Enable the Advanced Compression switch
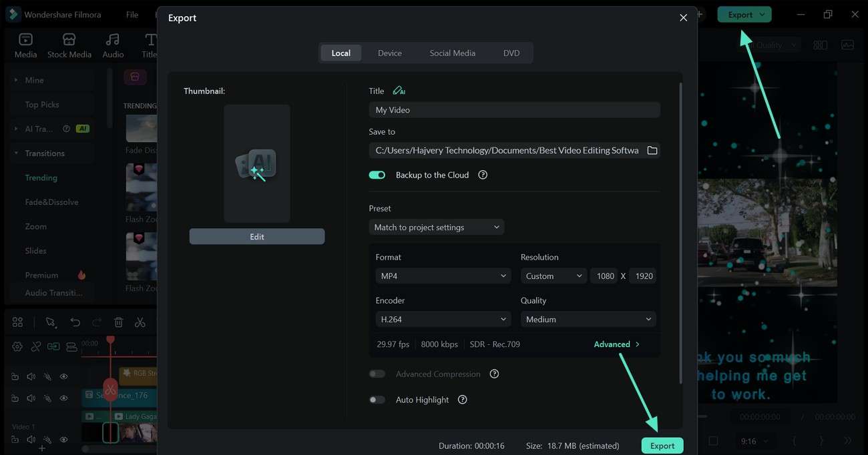The width and height of the screenshot is (868, 455). [x=377, y=374]
